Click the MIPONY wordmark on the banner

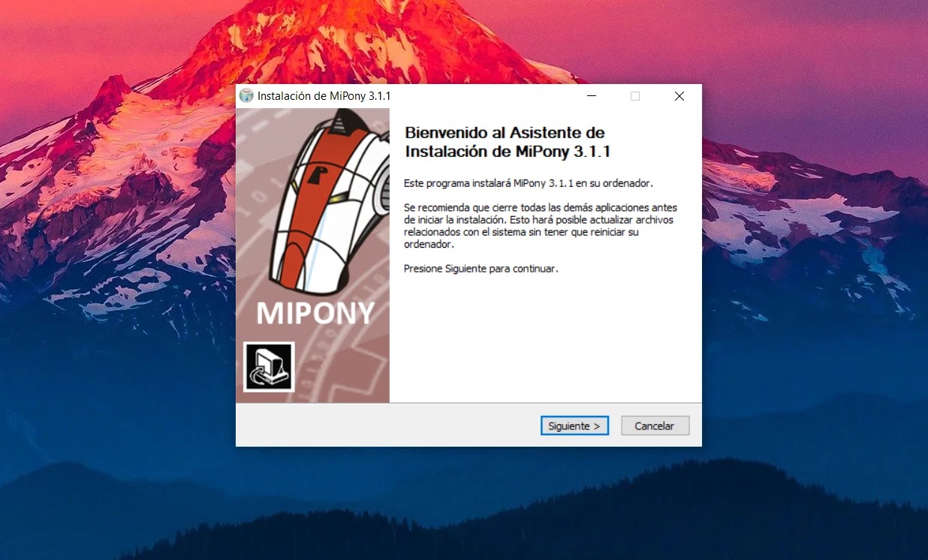point(315,314)
